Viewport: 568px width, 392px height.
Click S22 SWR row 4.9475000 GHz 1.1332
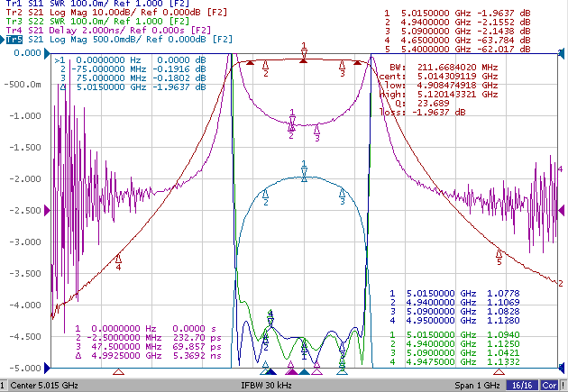[x=454, y=362]
